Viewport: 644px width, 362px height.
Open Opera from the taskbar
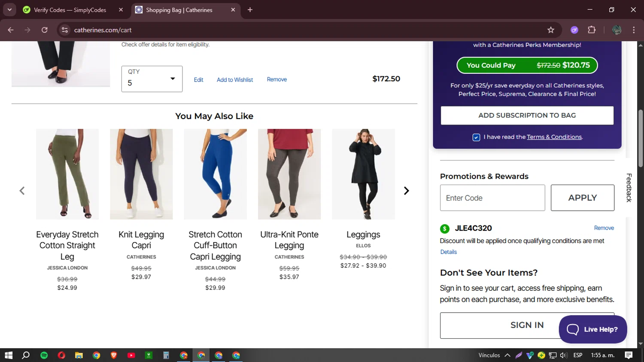(x=61, y=355)
